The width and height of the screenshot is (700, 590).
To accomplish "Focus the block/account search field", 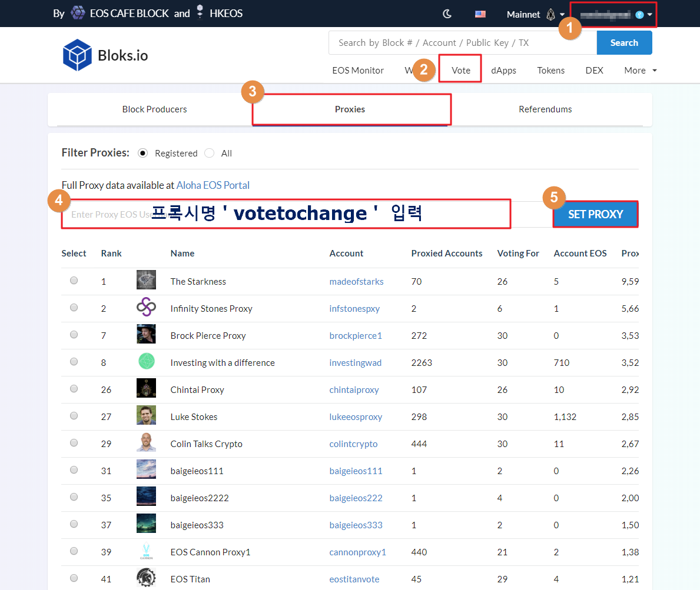I will click(463, 43).
